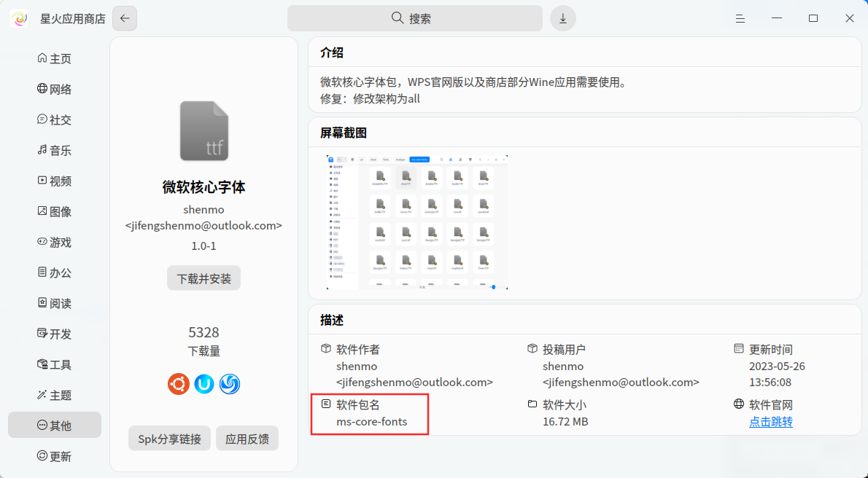868x478 pixels.
Task: Go back with the arrow button
Action: pyautogui.click(x=125, y=18)
